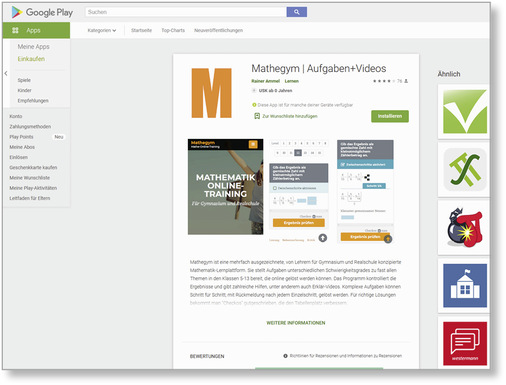
Task: Go to the Top-Charts tab
Action: [x=173, y=30]
